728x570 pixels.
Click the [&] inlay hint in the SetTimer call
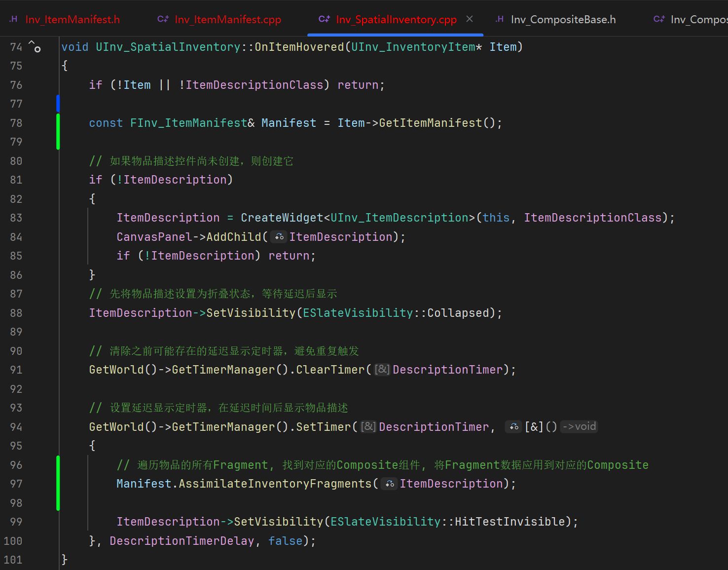pos(368,426)
